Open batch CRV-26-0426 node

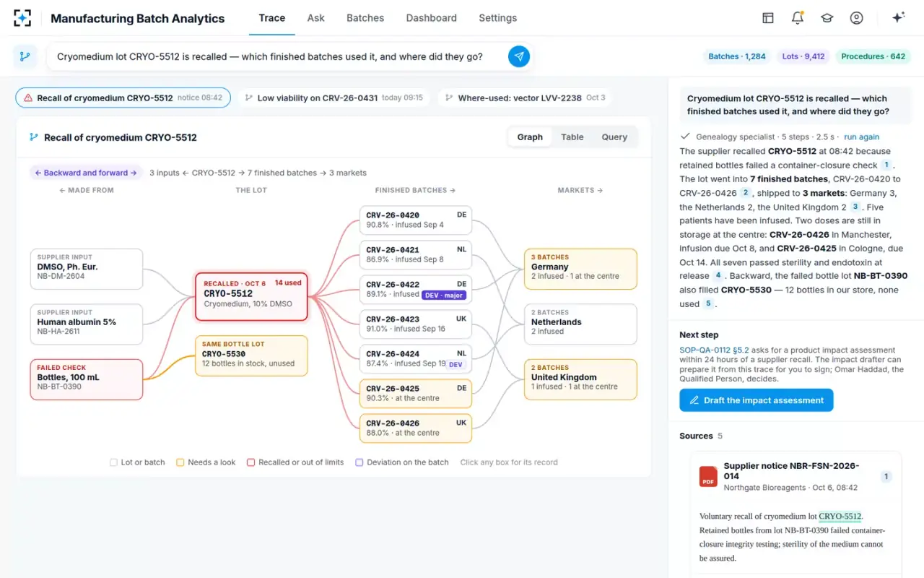tap(416, 428)
